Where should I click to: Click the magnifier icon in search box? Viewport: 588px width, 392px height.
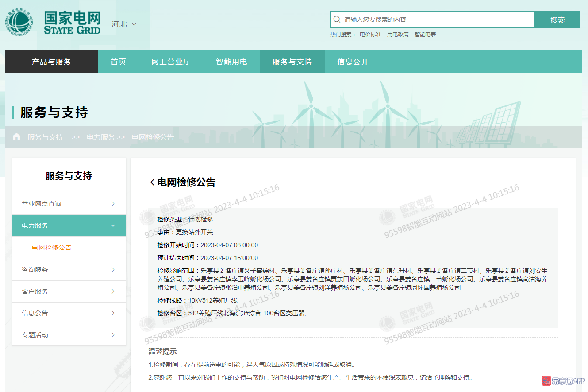coord(337,19)
